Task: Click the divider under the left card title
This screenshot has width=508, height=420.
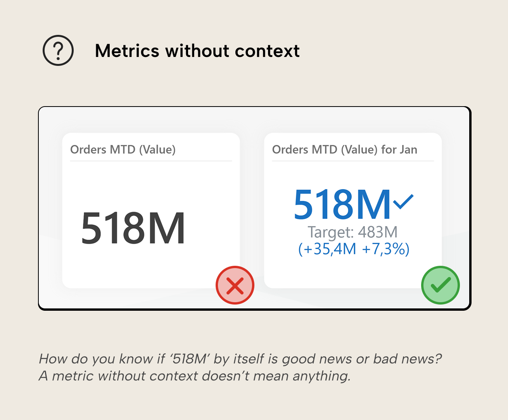Action: (151, 161)
